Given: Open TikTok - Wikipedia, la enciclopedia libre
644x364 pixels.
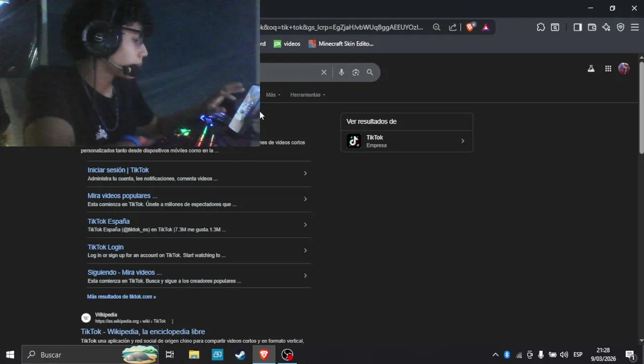Looking at the screenshot, I should [143, 332].
